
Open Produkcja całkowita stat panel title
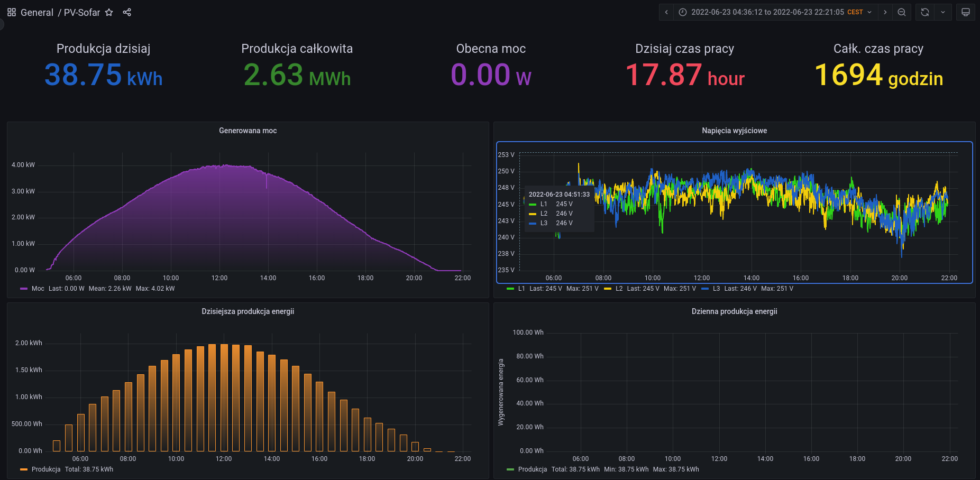(297, 49)
